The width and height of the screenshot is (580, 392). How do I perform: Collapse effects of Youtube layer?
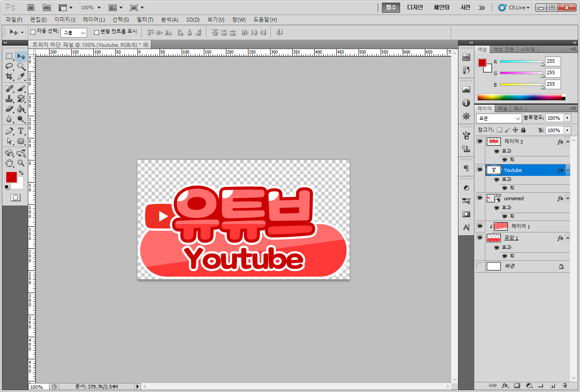coord(568,170)
